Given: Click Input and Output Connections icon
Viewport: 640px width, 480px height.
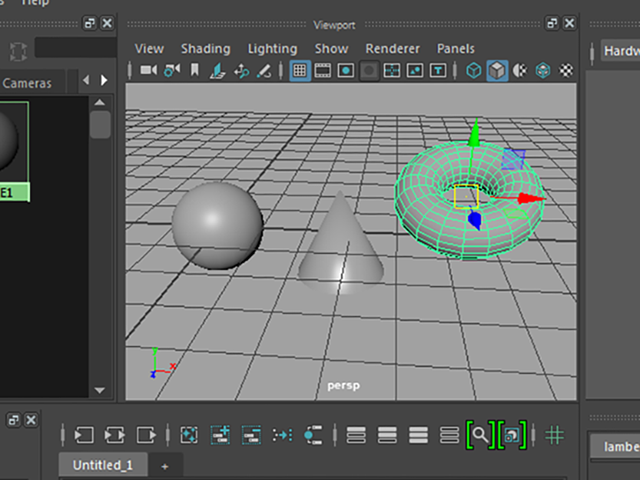Looking at the screenshot, I should click(x=115, y=435).
